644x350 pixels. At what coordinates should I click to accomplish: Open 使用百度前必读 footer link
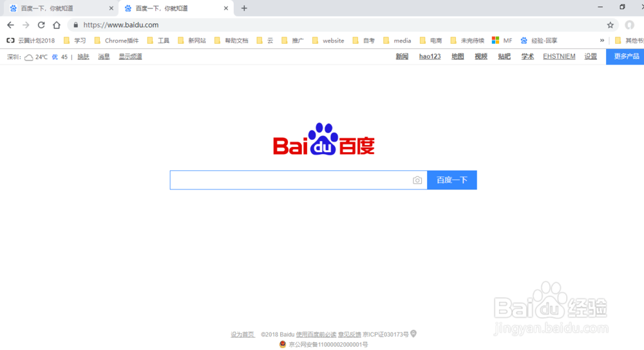(x=316, y=335)
